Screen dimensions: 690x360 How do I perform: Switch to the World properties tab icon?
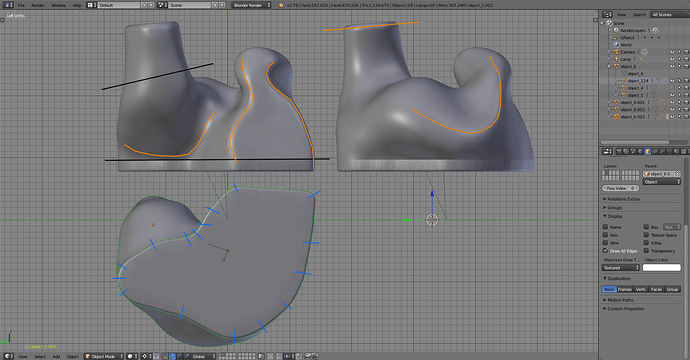pos(640,151)
